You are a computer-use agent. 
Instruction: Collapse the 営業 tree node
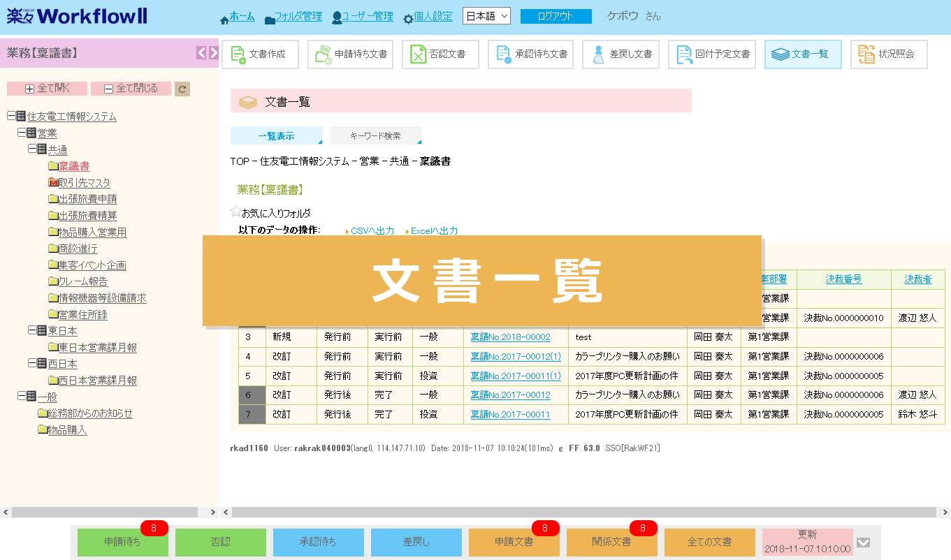21,133
